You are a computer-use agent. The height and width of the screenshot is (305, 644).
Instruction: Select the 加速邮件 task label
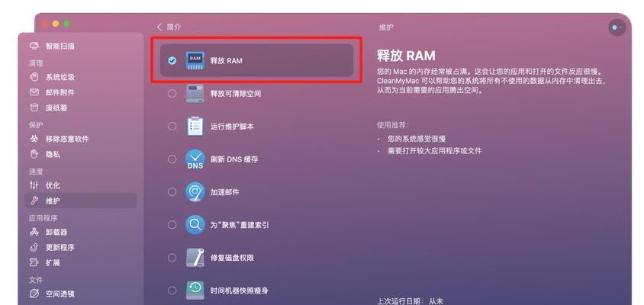(224, 192)
